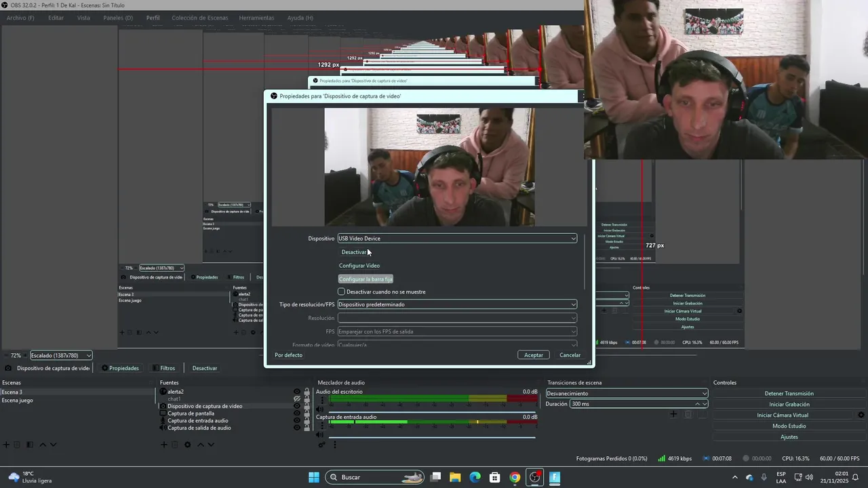Reset settings with Por defecto button
Image resolution: width=868 pixels, height=488 pixels.
[x=288, y=355]
